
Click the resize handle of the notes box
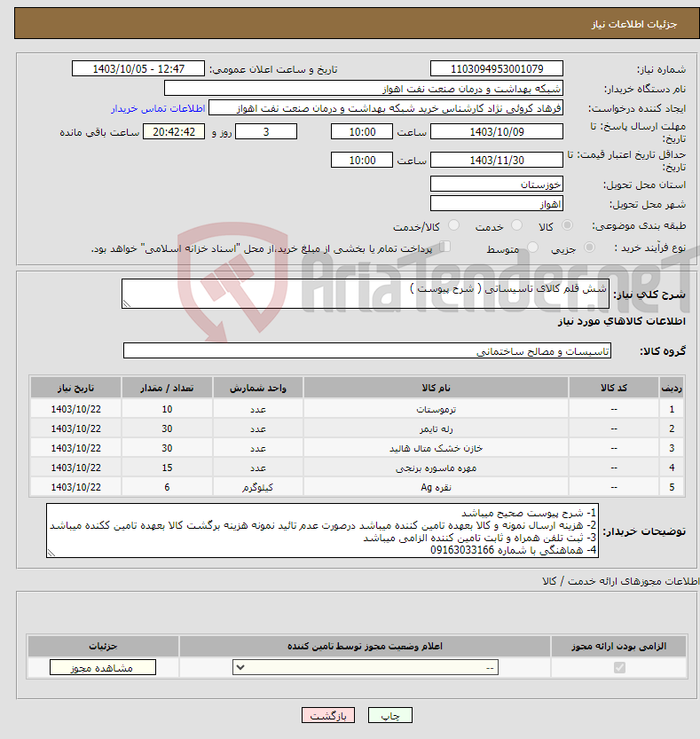[51, 554]
